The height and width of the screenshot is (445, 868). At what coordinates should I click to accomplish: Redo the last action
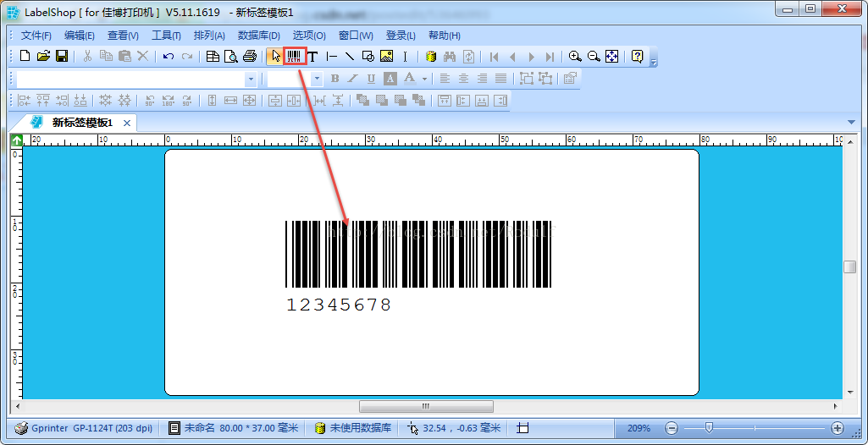click(x=188, y=57)
